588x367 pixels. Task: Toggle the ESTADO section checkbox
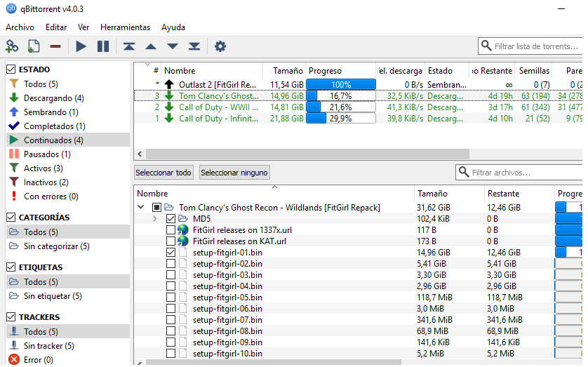11,69
